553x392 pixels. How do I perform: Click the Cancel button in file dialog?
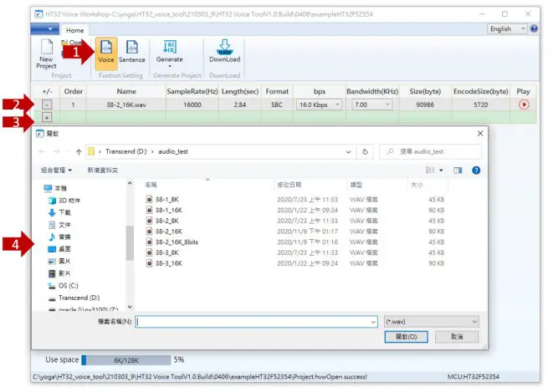tap(457, 337)
